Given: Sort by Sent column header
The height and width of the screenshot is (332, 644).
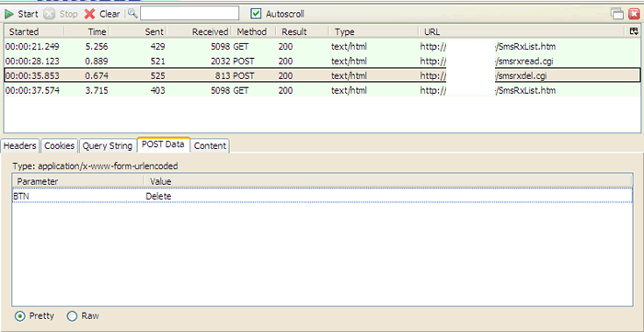Looking at the screenshot, I should (x=138, y=31).
